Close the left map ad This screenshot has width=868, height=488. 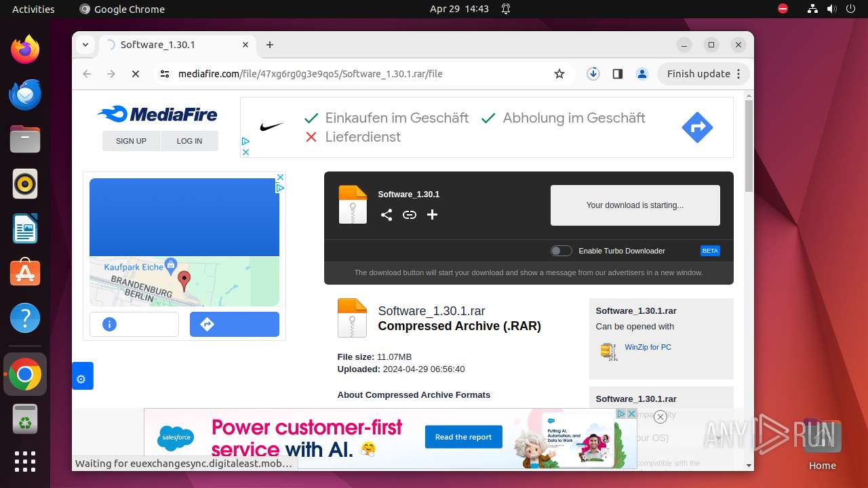click(280, 177)
